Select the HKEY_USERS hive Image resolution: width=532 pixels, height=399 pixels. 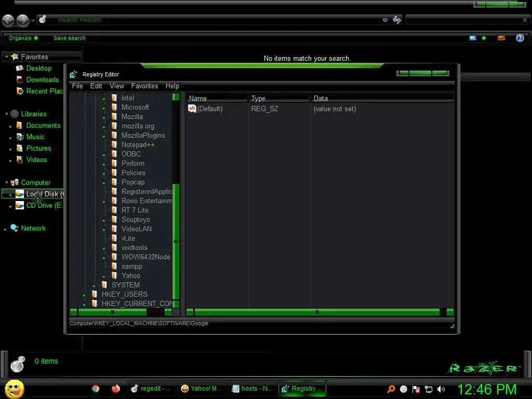click(124, 294)
